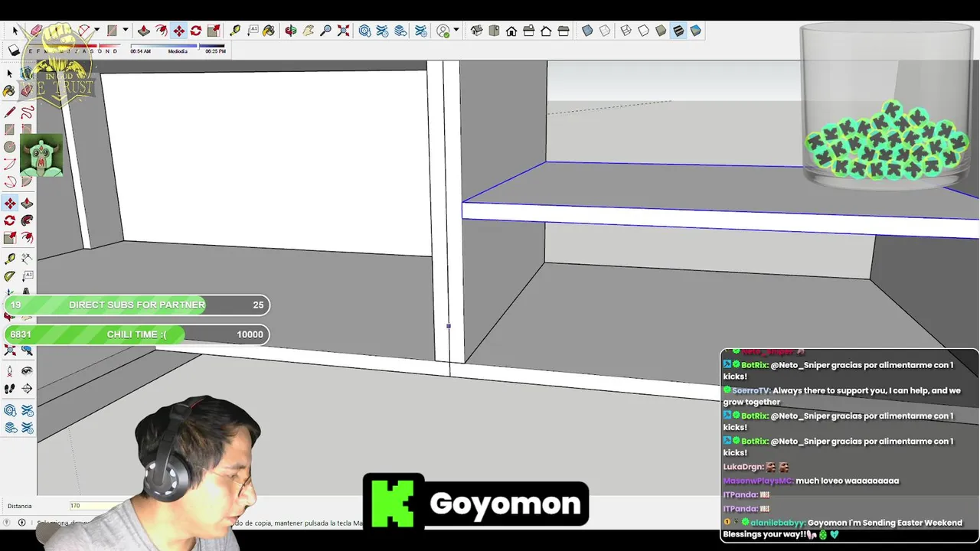Enable Monochrome face style
This screenshot has height=551, width=980.
(695, 31)
